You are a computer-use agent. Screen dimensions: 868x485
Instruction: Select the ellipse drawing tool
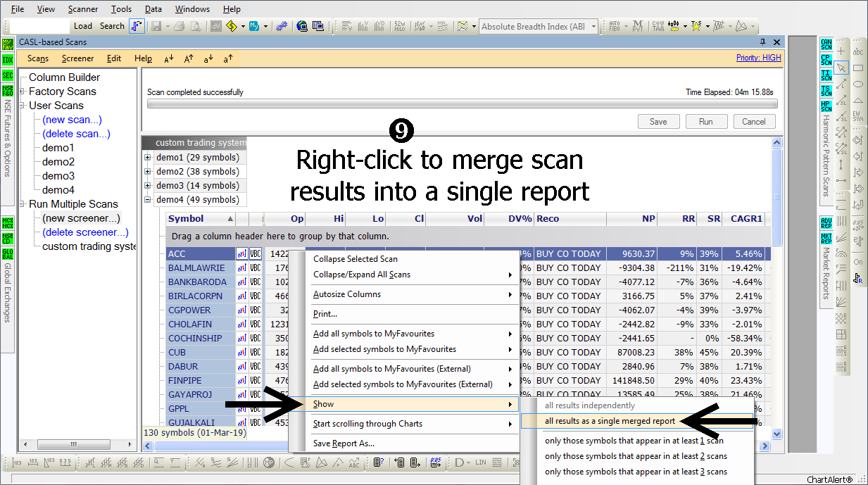(x=858, y=84)
